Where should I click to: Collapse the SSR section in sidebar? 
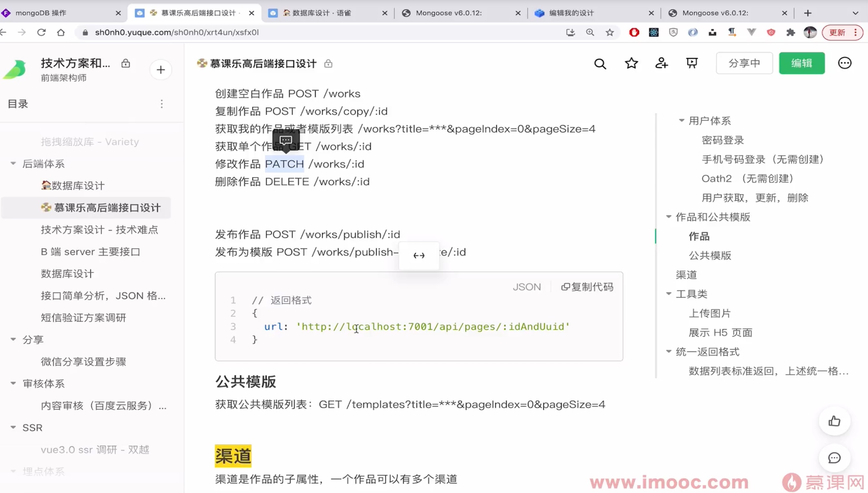[x=13, y=427]
